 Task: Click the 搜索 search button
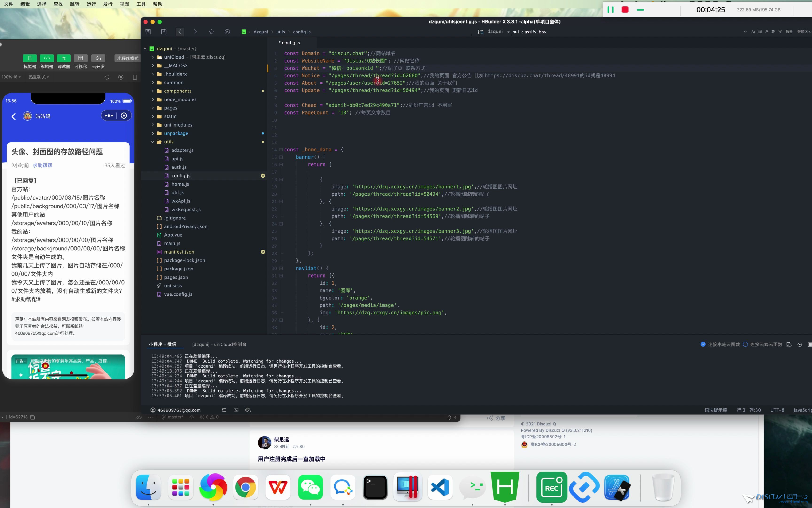(x=789, y=32)
